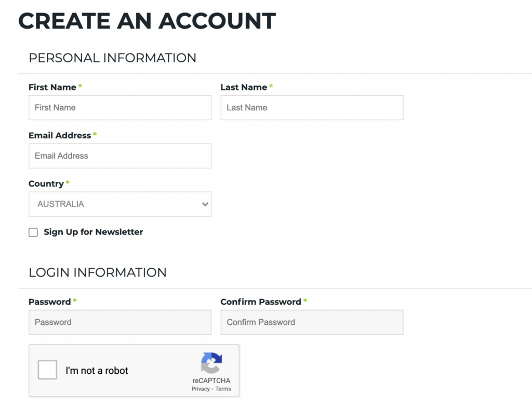Focus the Last Name text box
The height and width of the screenshot is (418, 532).
(312, 108)
